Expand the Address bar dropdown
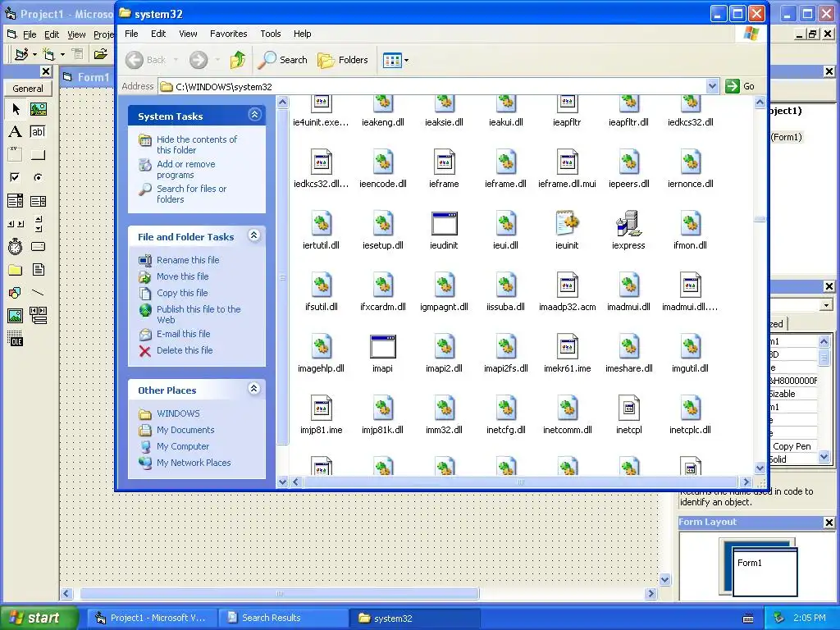The image size is (840, 630). 712,86
